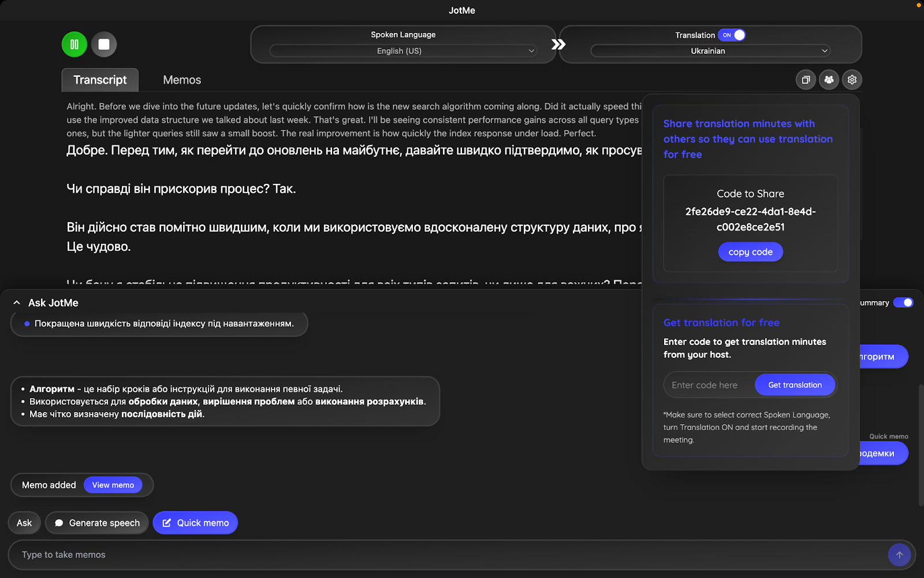This screenshot has height=578, width=924.
Task: Click the copy code button
Action: point(750,252)
